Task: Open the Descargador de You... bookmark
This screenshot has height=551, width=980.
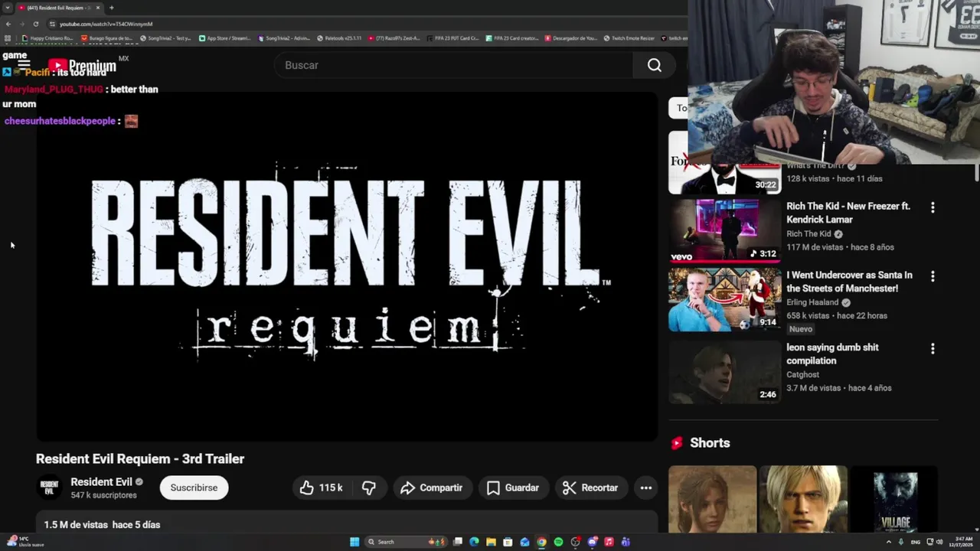Action: coord(570,38)
